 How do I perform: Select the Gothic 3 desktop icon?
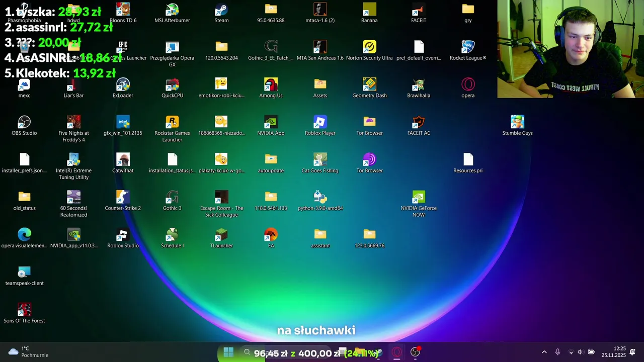tap(172, 201)
